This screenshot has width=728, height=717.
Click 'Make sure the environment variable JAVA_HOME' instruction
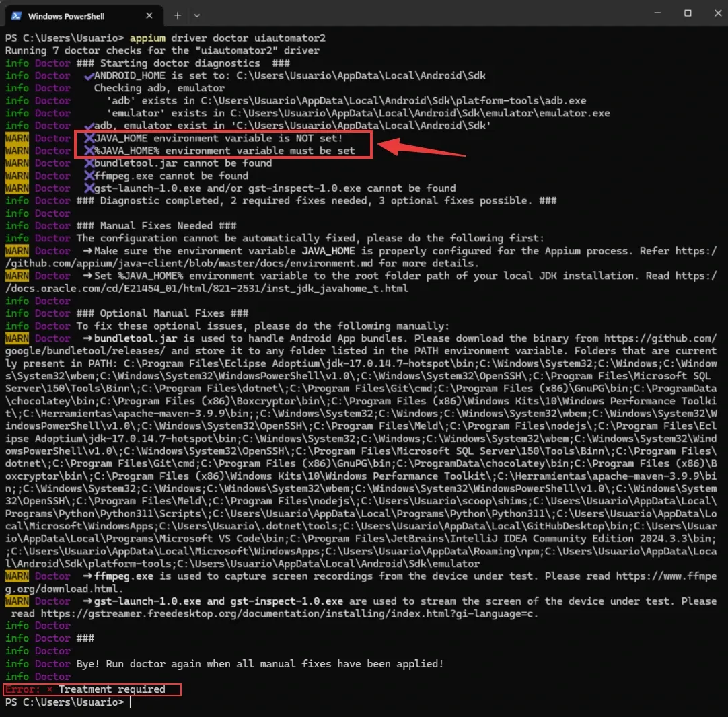(225, 251)
